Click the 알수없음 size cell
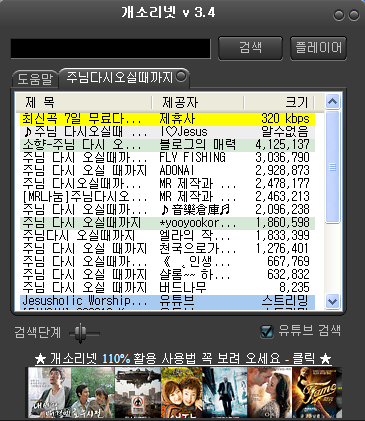Viewport: 365px width, 421px height. coord(285,132)
